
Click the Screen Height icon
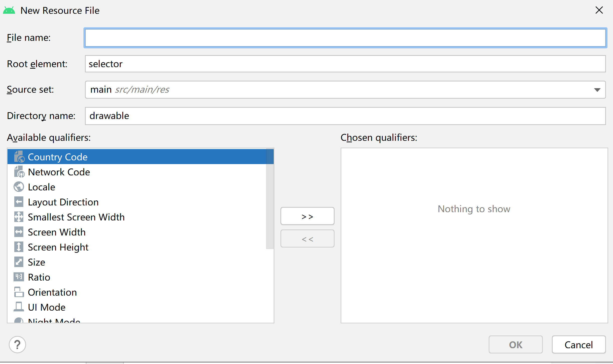pyautogui.click(x=19, y=247)
